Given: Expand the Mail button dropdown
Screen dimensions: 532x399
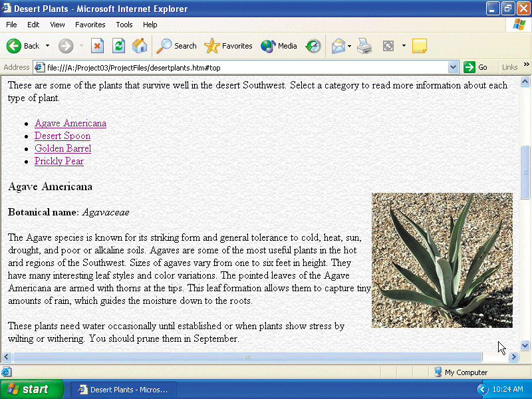Looking at the screenshot, I should (350, 46).
